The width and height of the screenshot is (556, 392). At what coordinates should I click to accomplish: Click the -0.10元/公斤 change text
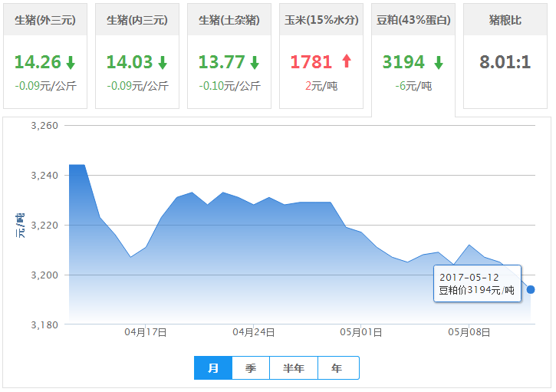pyautogui.click(x=229, y=86)
